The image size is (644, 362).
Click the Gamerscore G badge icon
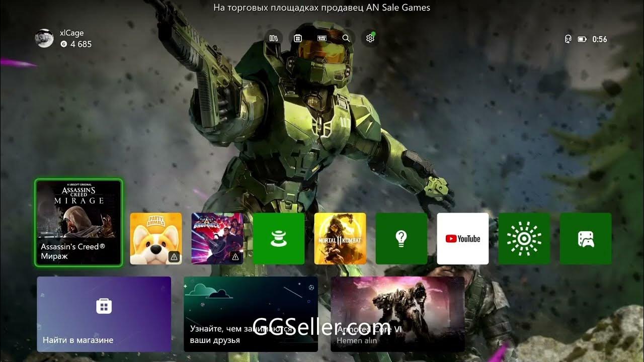tap(63, 44)
